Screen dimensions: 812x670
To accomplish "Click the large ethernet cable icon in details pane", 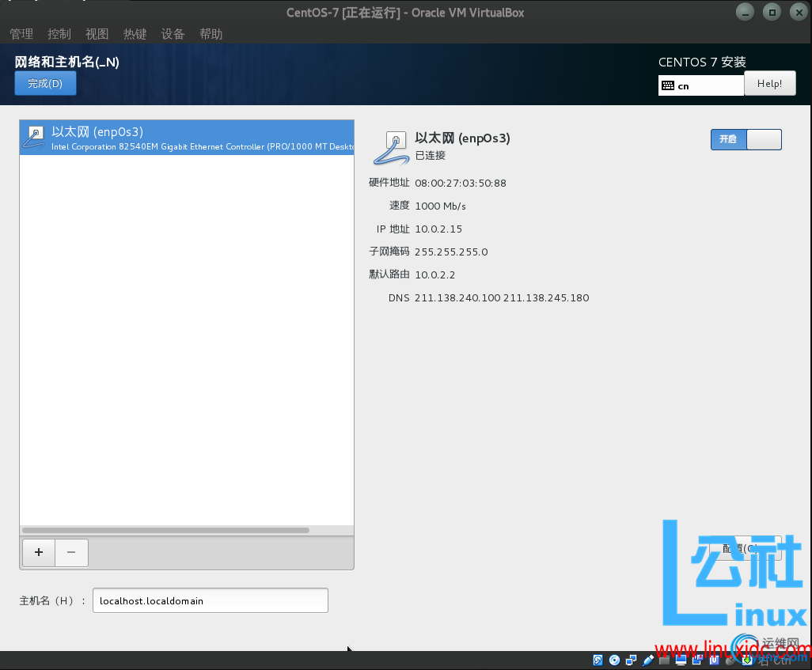I will coord(391,148).
